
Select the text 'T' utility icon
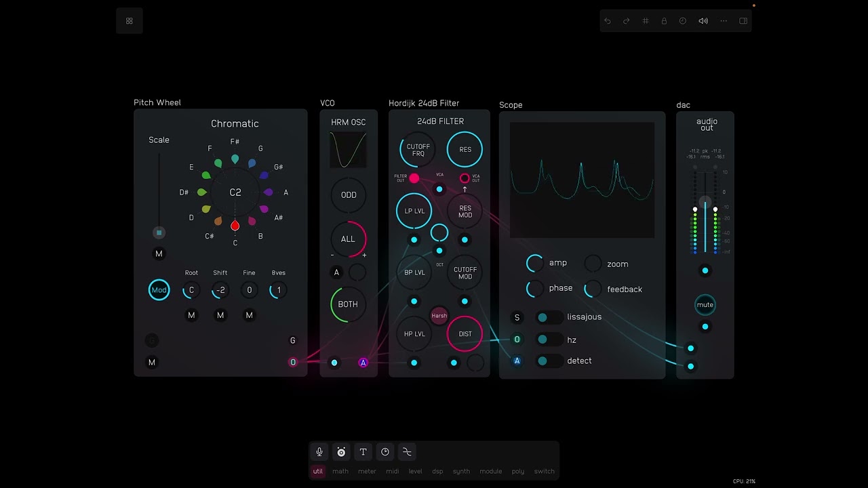click(363, 452)
